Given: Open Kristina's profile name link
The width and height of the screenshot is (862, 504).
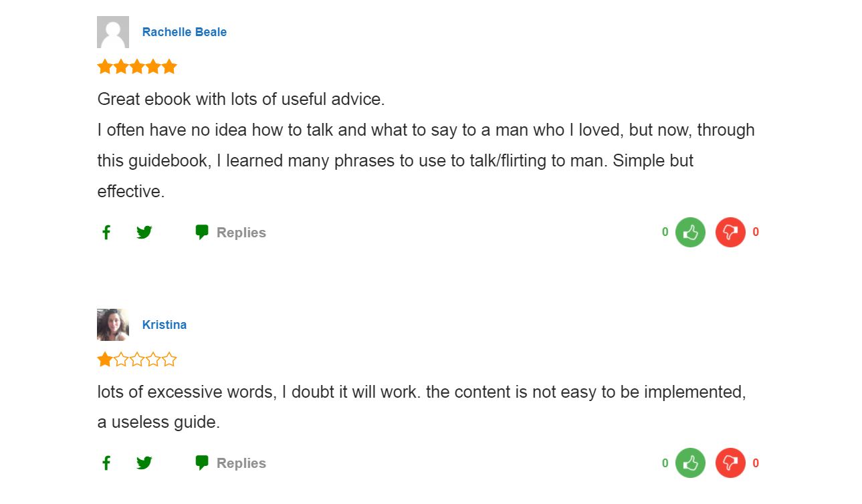Looking at the screenshot, I should click(164, 325).
